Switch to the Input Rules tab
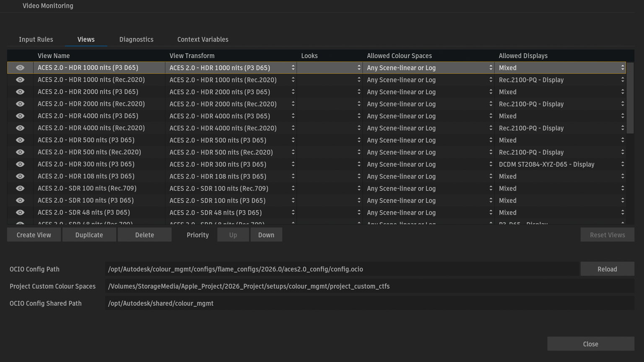This screenshot has height=362, width=644. pyautogui.click(x=36, y=39)
